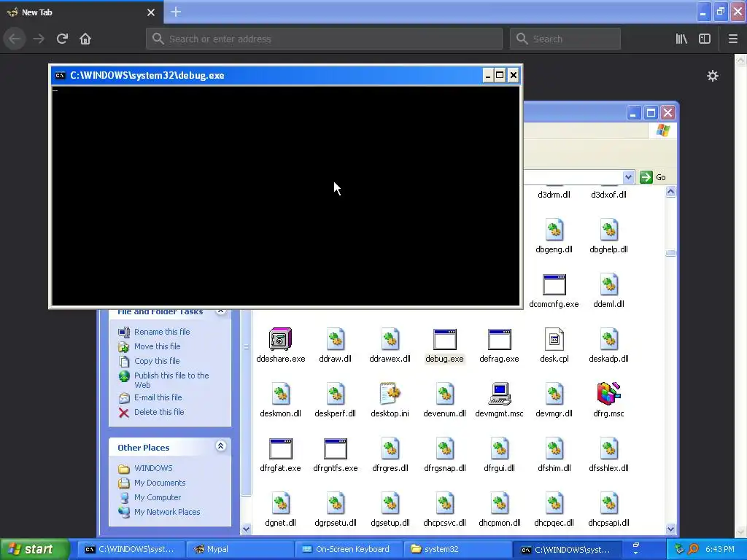Open Explorer address bar dropdown arrow
This screenshot has height=560, width=747.
(x=628, y=177)
